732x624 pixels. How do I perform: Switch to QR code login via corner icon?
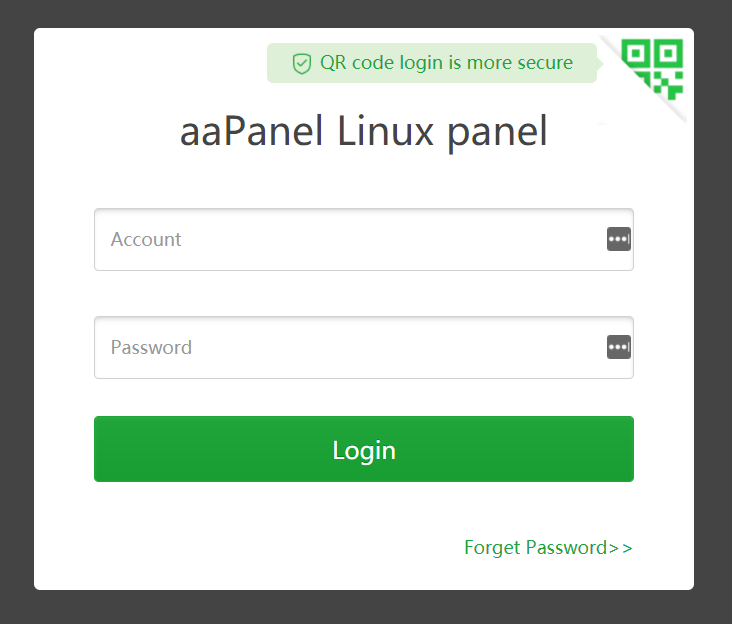653,69
